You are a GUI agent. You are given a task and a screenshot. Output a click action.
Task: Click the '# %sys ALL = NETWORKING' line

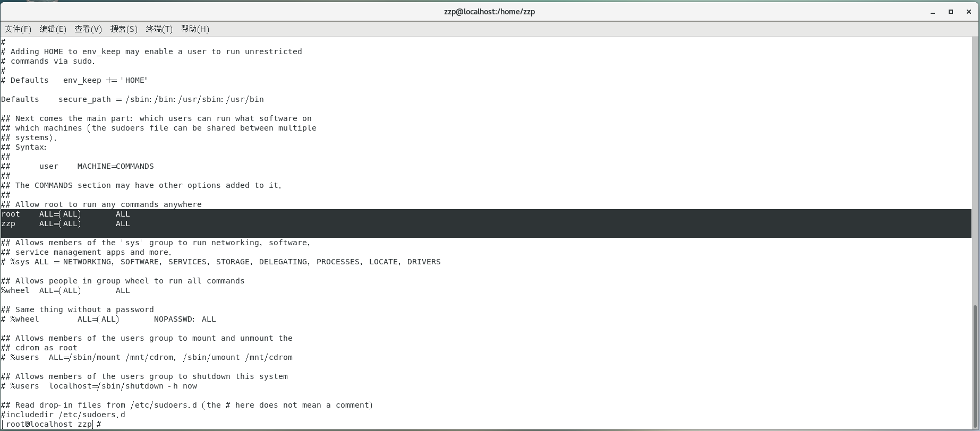(221, 262)
